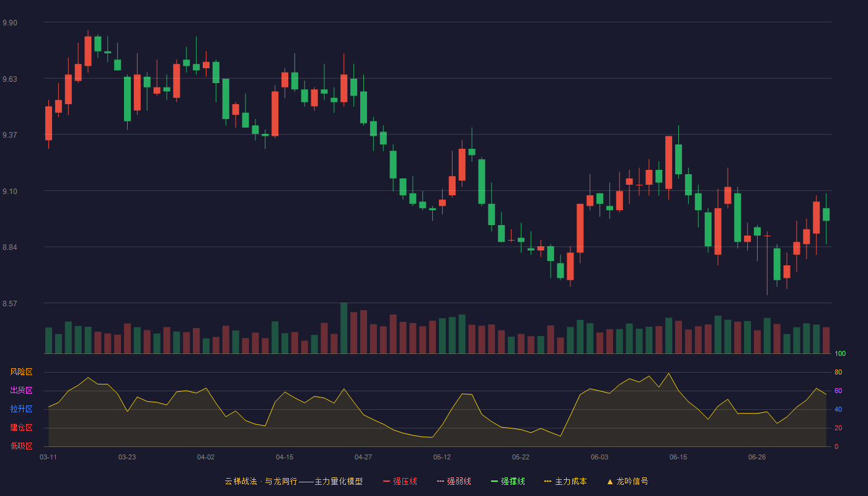Image resolution: width=868 pixels, height=496 pixels.
Task: Click the 03-11 date label
Action: pos(48,457)
